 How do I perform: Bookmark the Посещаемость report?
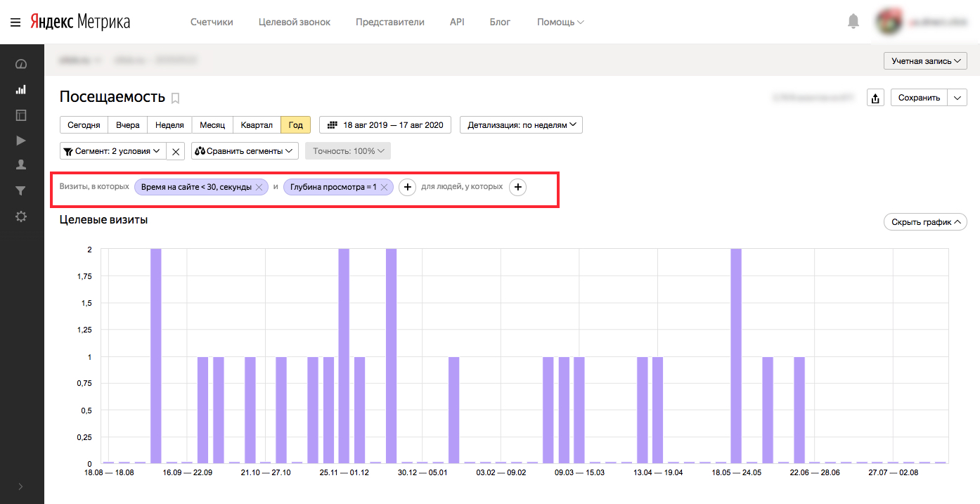point(176,98)
